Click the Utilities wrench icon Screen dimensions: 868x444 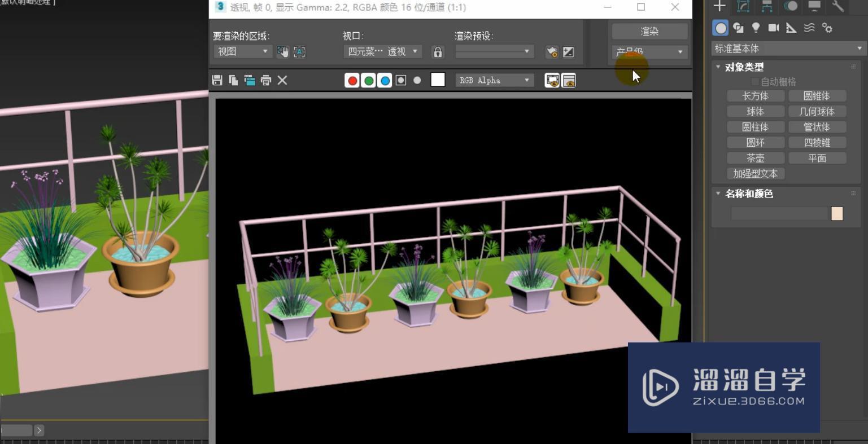[x=836, y=7]
